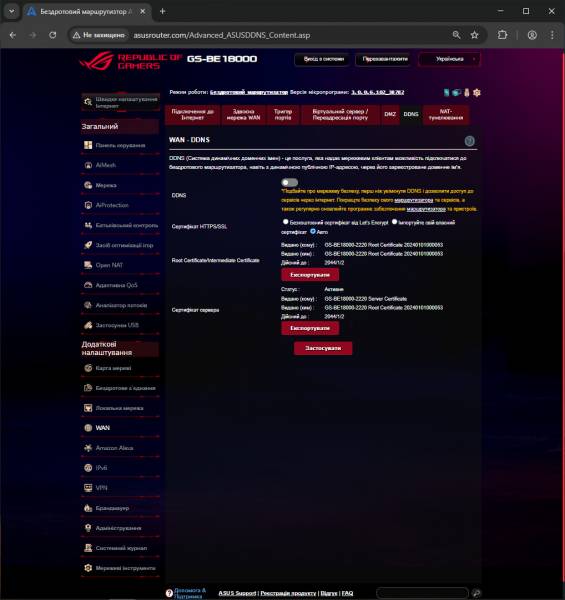Open USB Application in the sidebar

tap(120, 325)
